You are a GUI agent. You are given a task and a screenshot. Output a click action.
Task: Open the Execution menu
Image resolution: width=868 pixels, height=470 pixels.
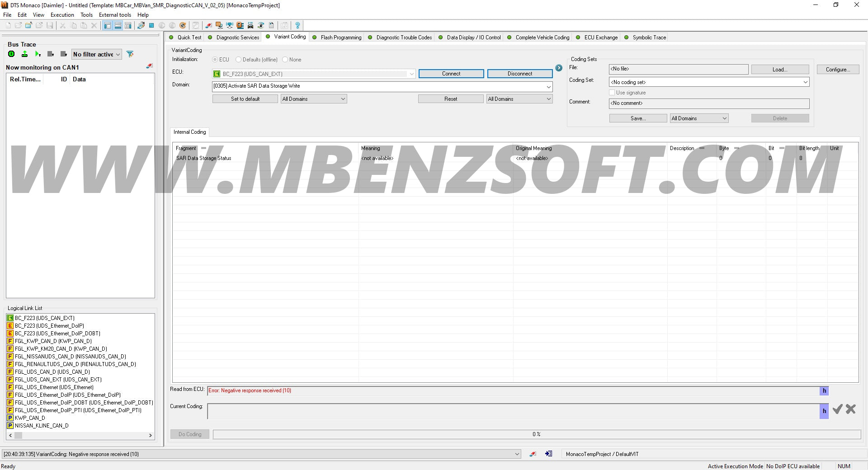click(62, 14)
